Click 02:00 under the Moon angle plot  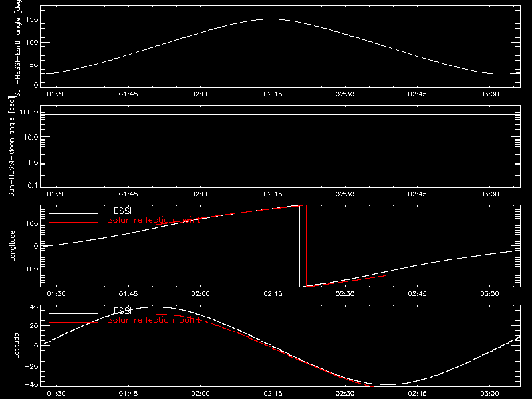201,194
